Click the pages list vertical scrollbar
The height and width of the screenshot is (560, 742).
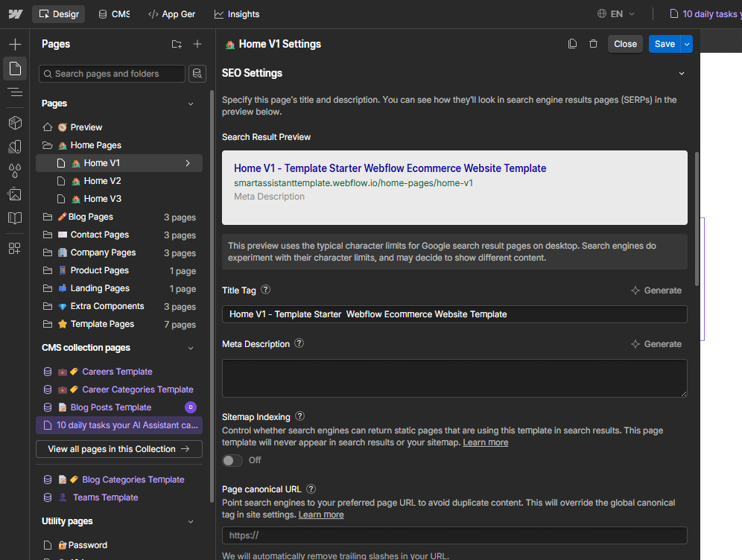click(212, 296)
